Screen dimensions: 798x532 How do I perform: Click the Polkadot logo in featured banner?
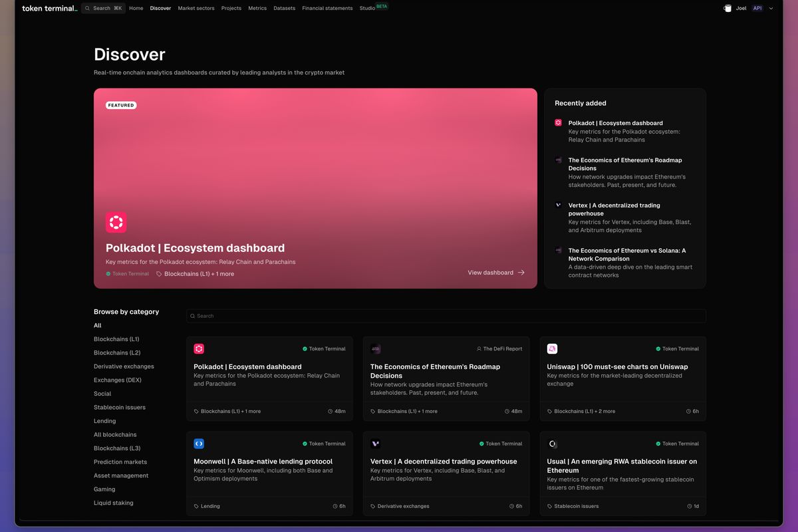[x=116, y=222]
